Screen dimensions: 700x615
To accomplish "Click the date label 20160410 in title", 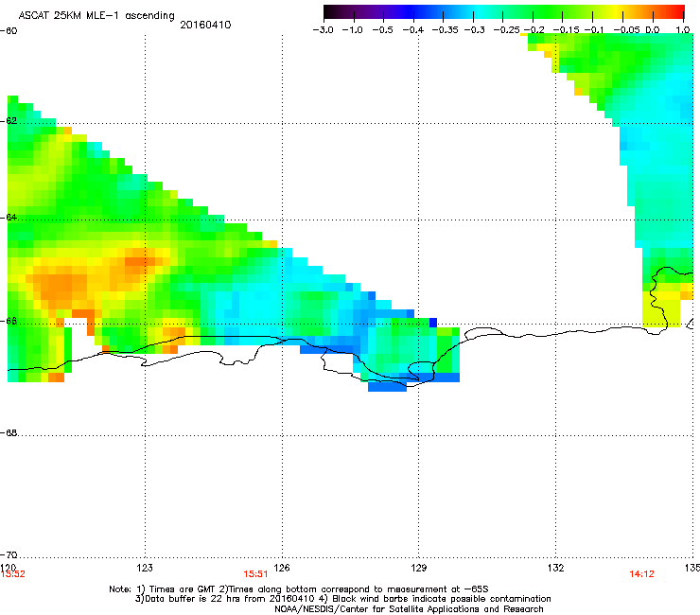I will pyautogui.click(x=205, y=25).
